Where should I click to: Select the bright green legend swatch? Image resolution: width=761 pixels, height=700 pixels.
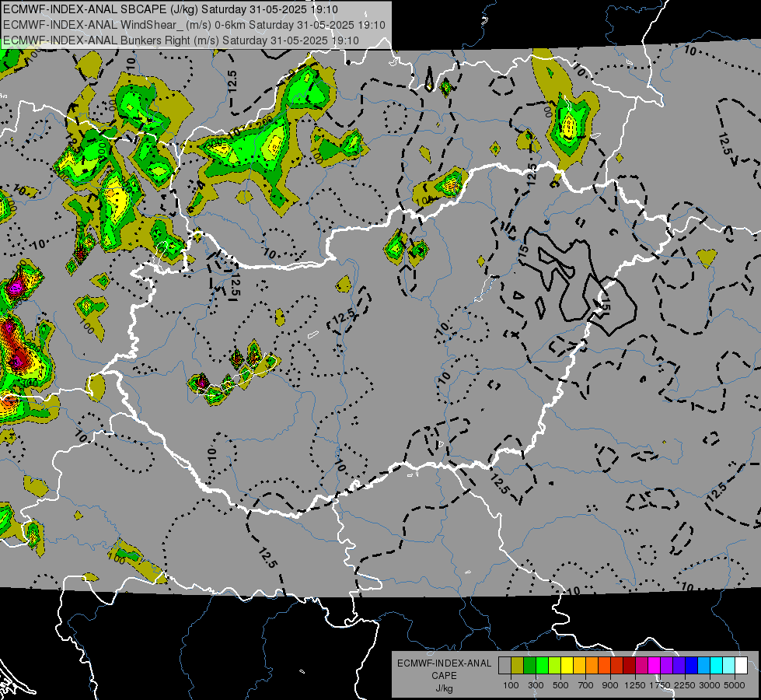pos(542,666)
